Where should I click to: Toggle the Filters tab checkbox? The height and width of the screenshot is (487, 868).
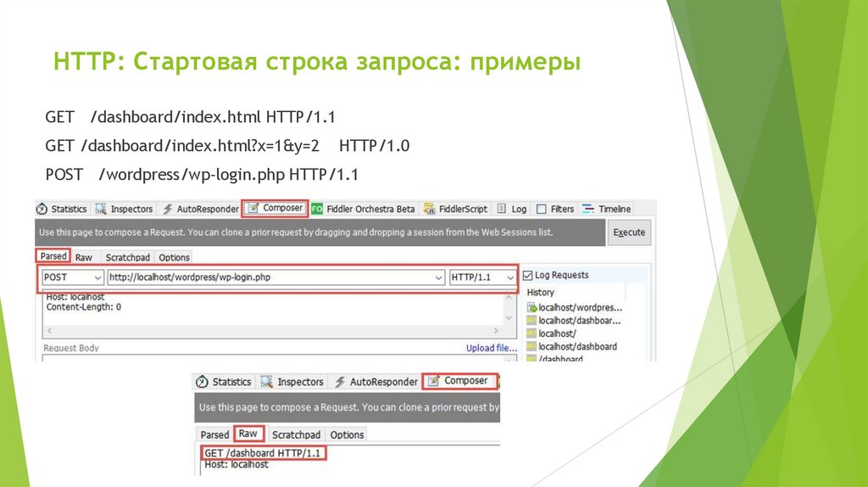pos(542,209)
